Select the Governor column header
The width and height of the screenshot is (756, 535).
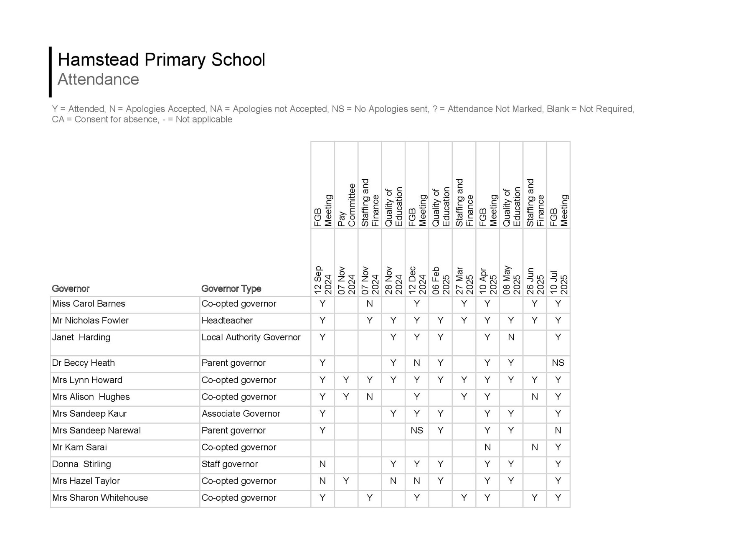[71, 288]
